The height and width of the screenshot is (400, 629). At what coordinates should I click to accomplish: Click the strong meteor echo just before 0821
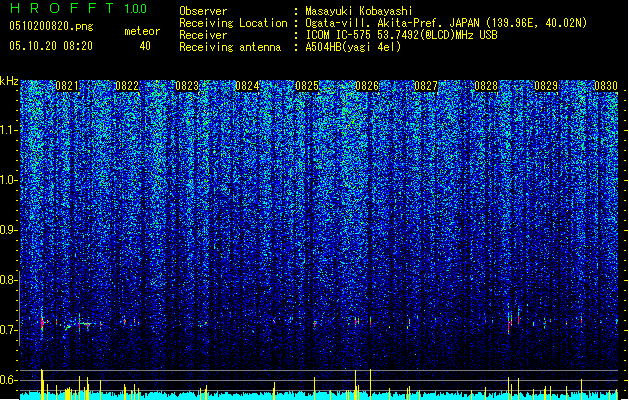click(42, 323)
